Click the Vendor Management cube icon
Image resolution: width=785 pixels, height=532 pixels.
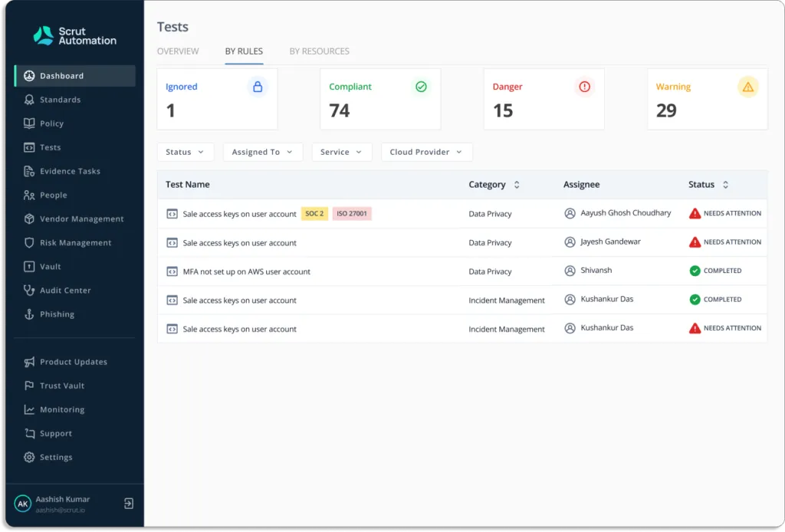click(29, 218)
